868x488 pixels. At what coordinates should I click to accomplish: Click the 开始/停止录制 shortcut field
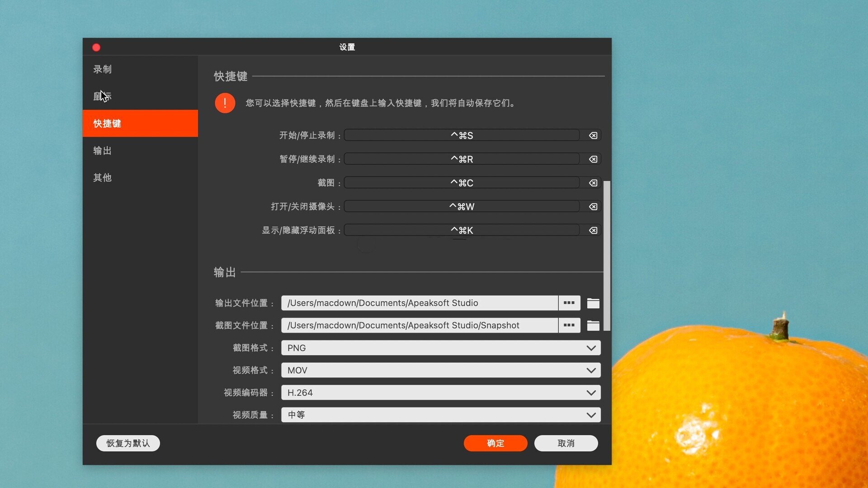point(462,136)
